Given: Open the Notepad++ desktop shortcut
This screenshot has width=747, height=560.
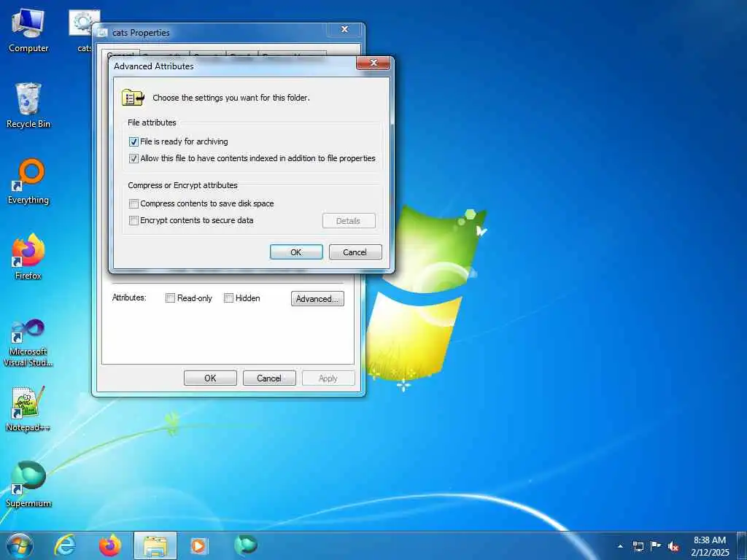Looking at the screenshot, I should pos(28,408).
